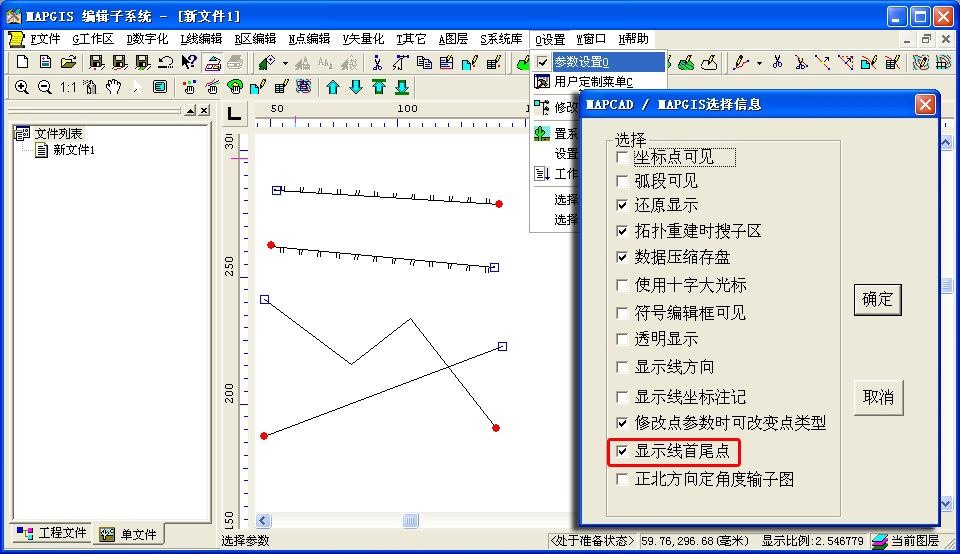
Task: Click the blue down arrow icon
Action: click(356, 87)
